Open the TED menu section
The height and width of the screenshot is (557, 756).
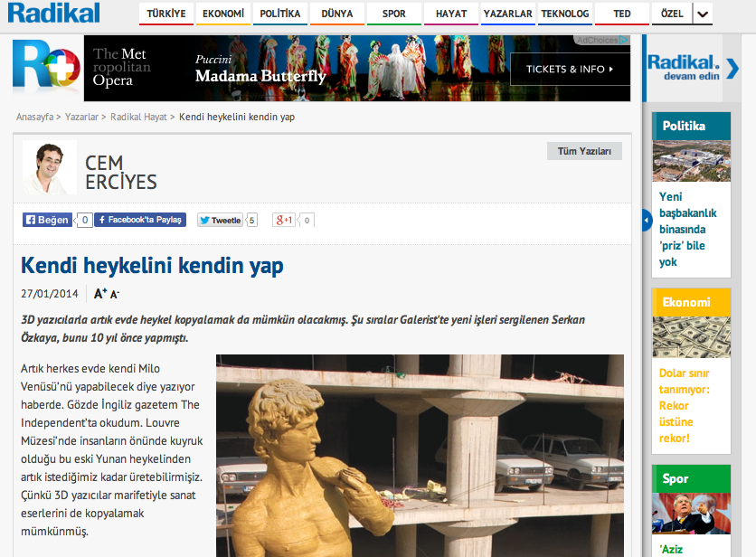[622, 14]
